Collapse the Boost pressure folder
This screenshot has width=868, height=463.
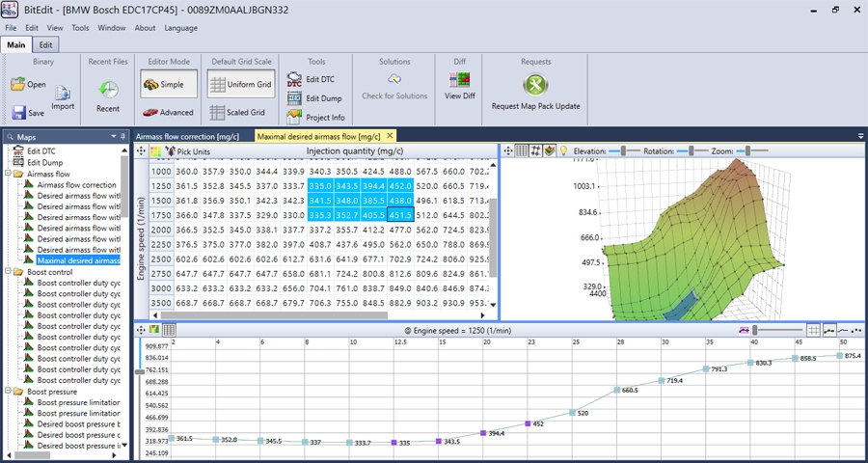point(9,392)
